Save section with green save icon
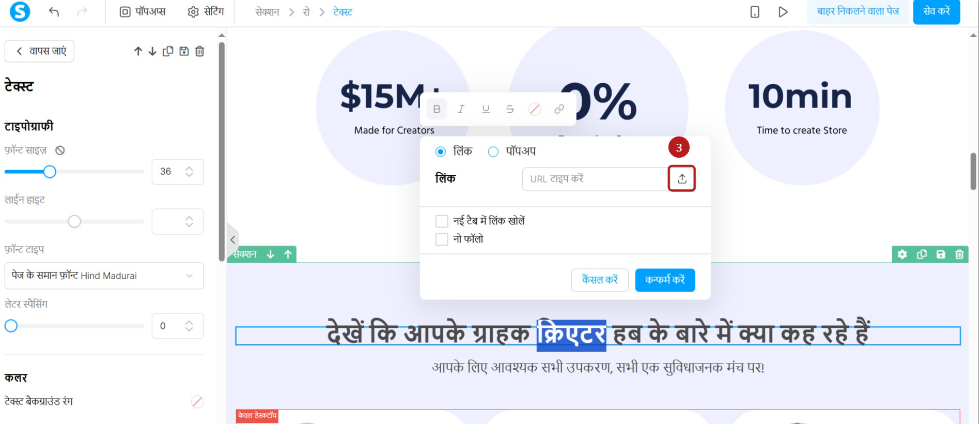980x424 pixels. pyautogui.click(x=941, y=254)
